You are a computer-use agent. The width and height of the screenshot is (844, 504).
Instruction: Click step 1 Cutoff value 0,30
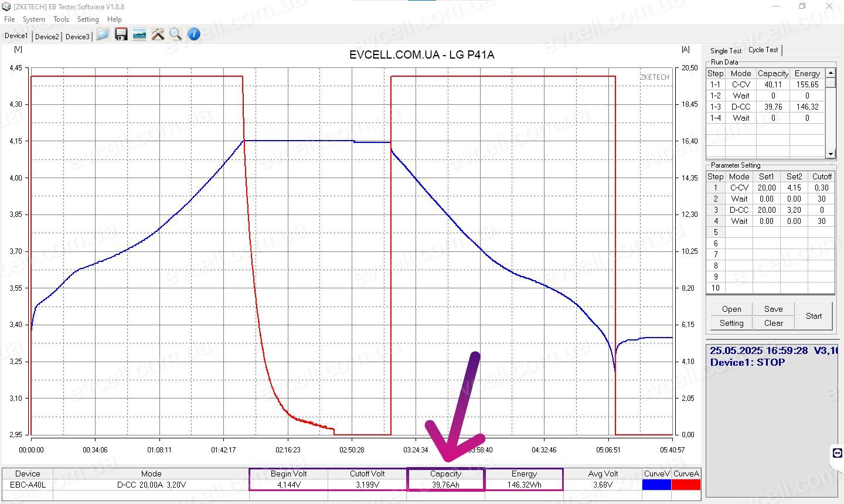(x=822, y=188)
